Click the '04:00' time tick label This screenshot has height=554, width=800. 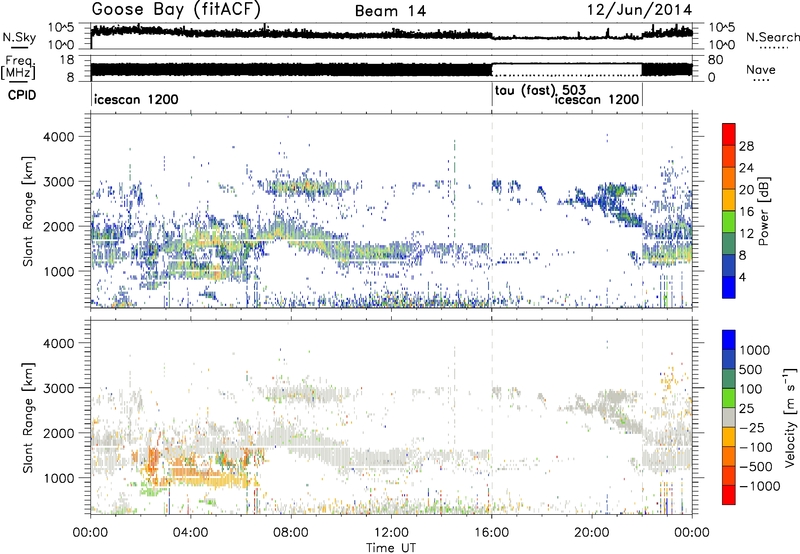[x=191, y=533]
